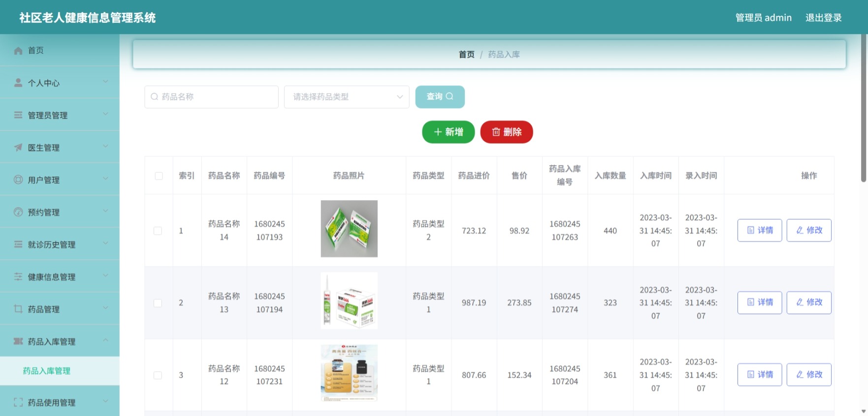
Task: Click the compass icon beside 预约管理
Action: point(18,212)
